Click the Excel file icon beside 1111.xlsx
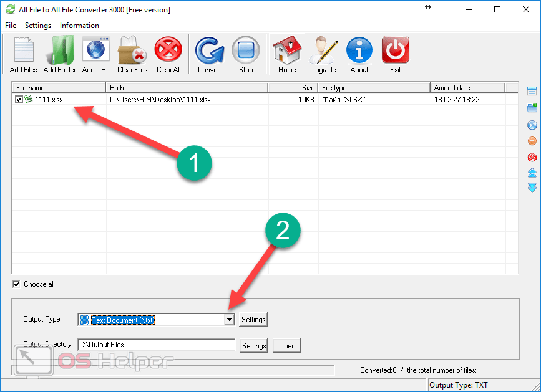541x392 pixels. coord(29,99)
